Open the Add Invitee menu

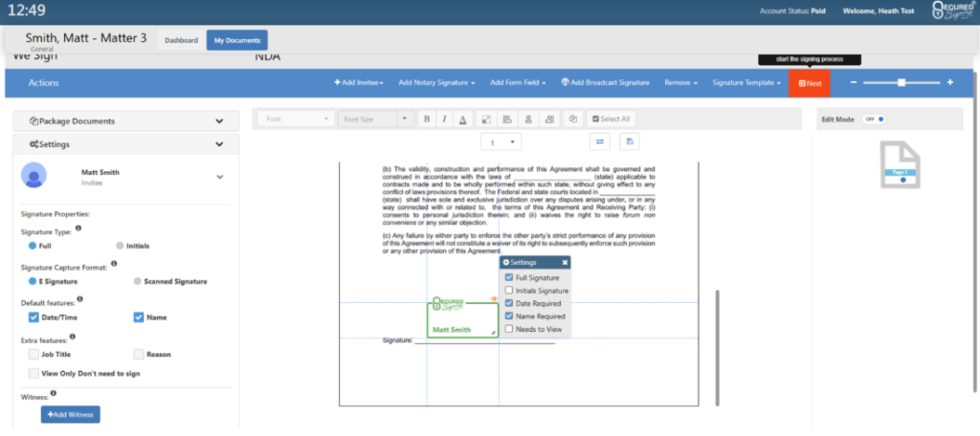click(x=359, y=82)
